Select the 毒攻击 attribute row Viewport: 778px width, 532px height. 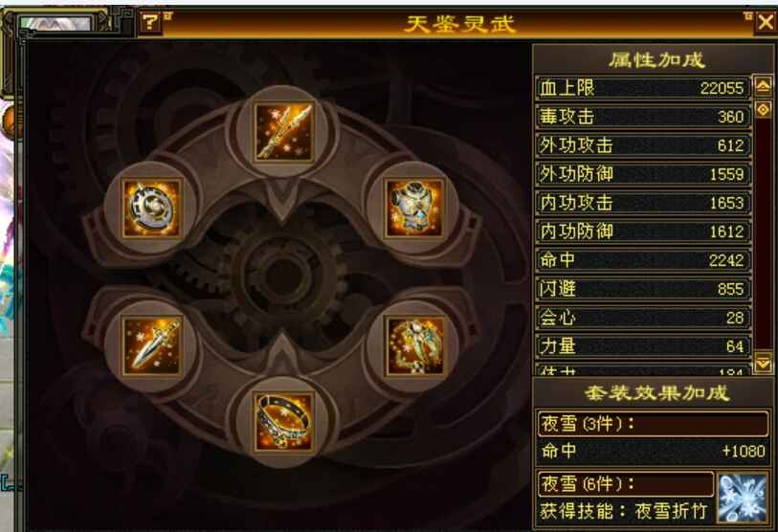[x=643, y=117]
